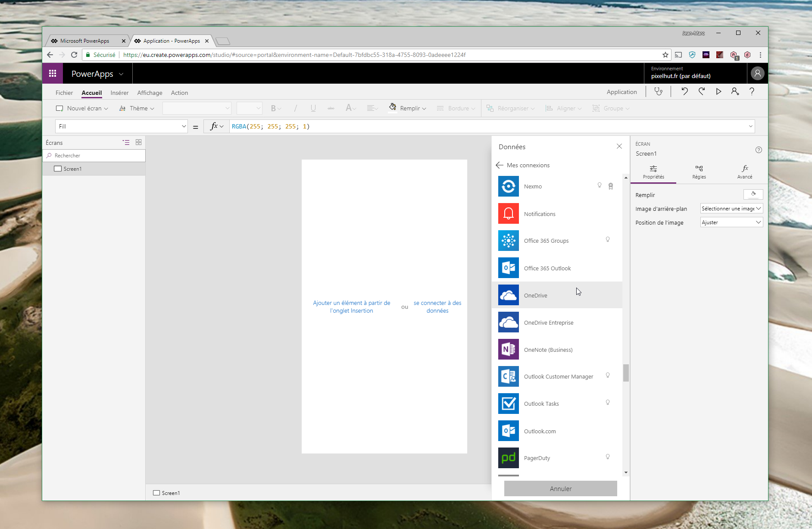Reload the browser page
Image resolution: width=812 pixels, height=529 pixels.
click(74, 55)
